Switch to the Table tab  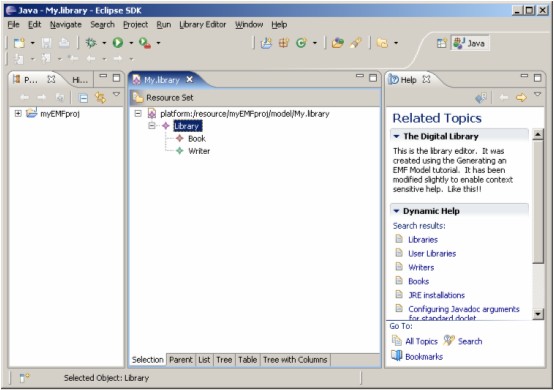coord(247,360)
